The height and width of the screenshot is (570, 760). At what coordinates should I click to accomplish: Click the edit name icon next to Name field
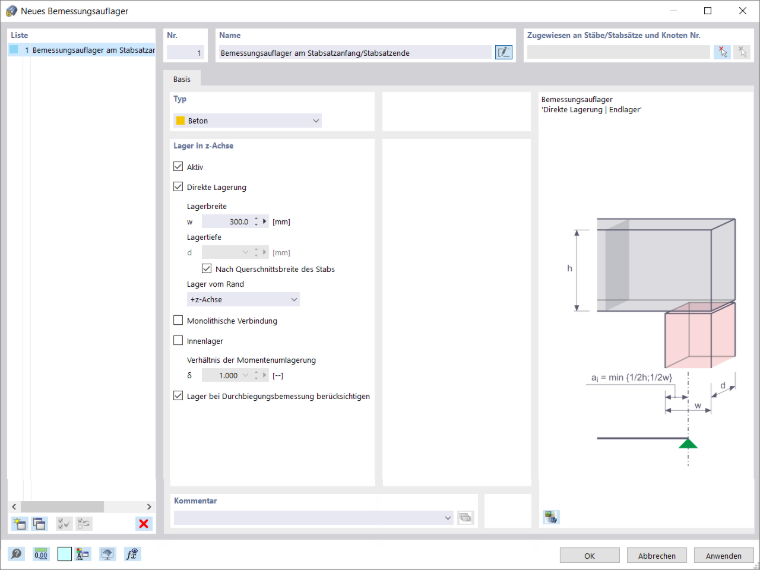tap(504, 52)
